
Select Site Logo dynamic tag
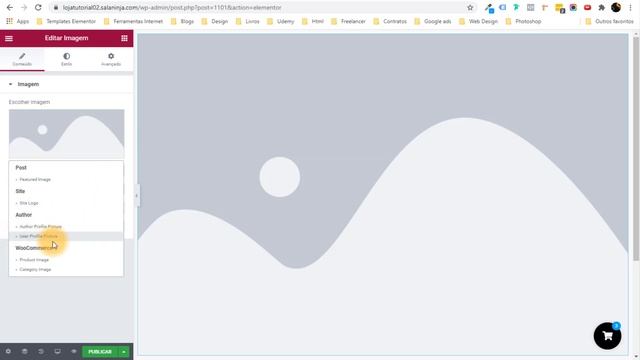pyautogui.click(x=29, y=203)
